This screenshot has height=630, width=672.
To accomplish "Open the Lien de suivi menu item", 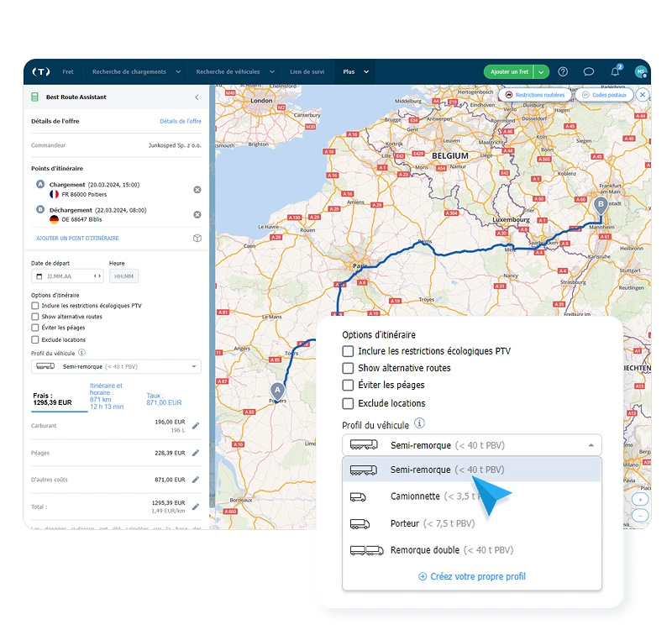I will (307, 71).
